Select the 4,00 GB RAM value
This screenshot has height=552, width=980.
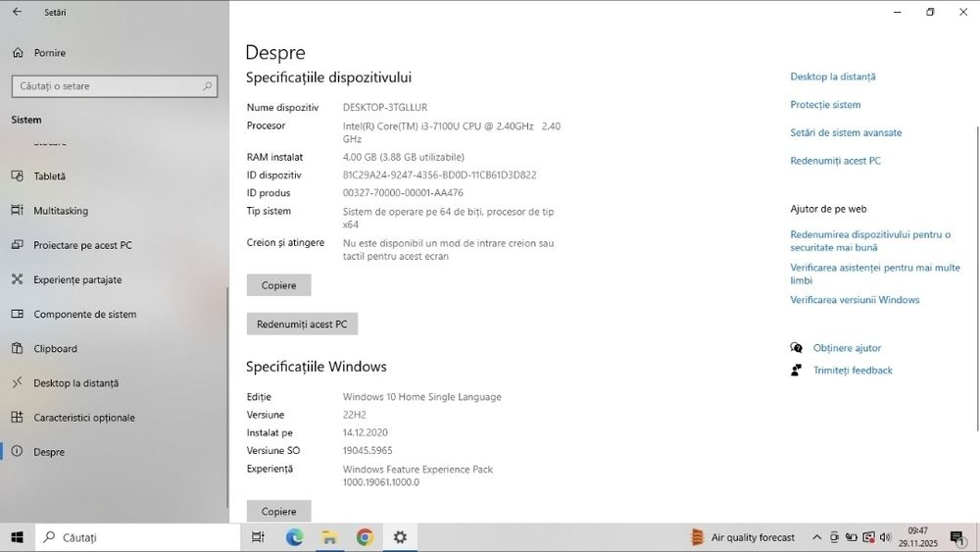click(403, 157)
